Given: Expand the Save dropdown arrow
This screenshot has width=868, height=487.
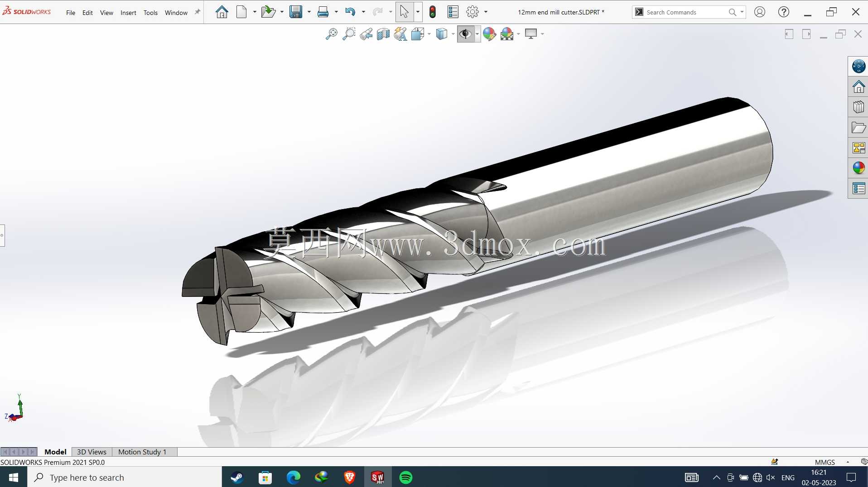Looking at the screenshot, I should [x=309, y=12].
